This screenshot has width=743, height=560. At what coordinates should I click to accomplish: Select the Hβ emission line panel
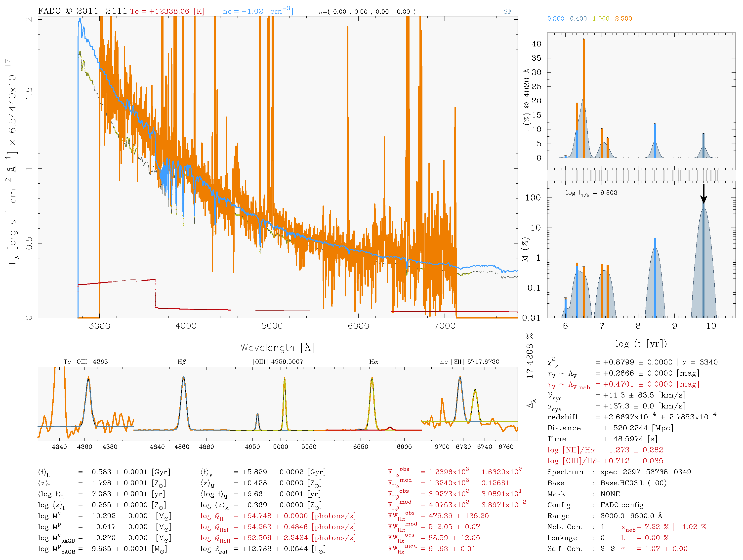click(x=182, y=403)
